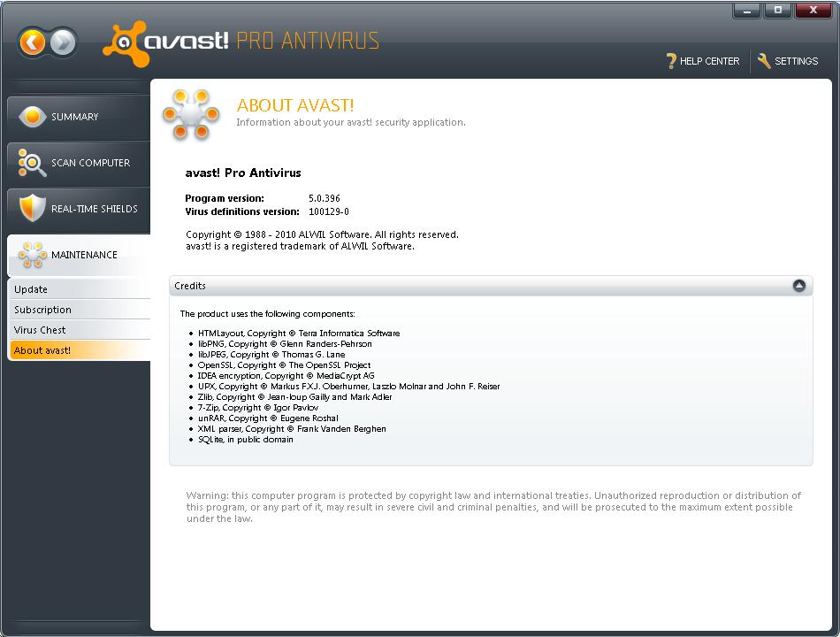Image resolution: width=840 pixels, height=637 pixels.
Task: Click the 'Virus definitions version:' label
Action: tap(242, 211)
